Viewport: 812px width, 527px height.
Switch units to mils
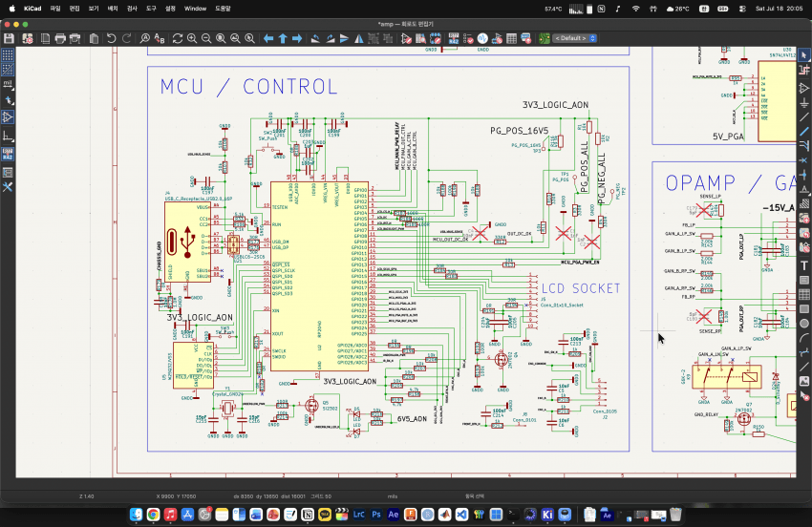click(8, 84)
